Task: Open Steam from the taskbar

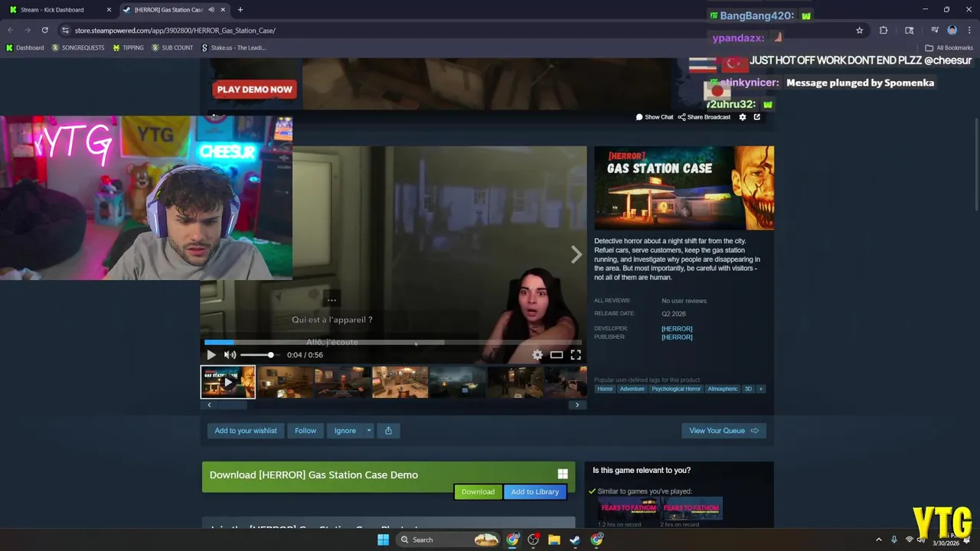Action: point(575,540)
